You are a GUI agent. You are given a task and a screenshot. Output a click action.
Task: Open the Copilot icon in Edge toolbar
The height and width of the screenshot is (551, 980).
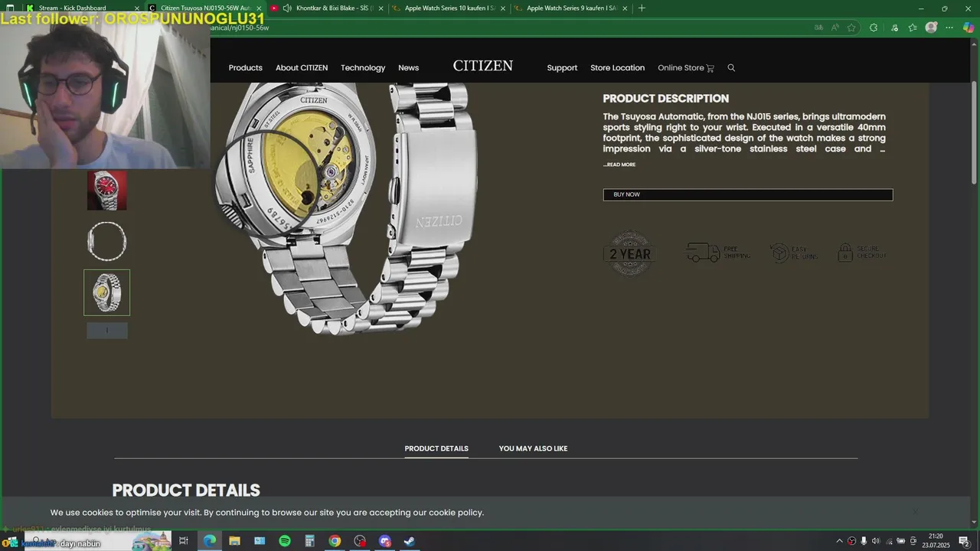(x=969, y=28)
